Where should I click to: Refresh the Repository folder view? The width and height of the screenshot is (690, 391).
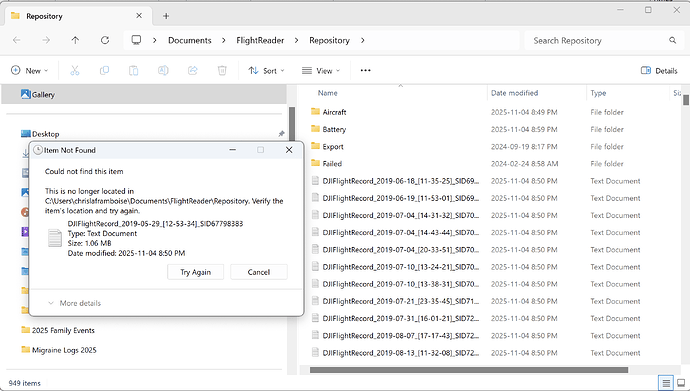pos(105,40)
